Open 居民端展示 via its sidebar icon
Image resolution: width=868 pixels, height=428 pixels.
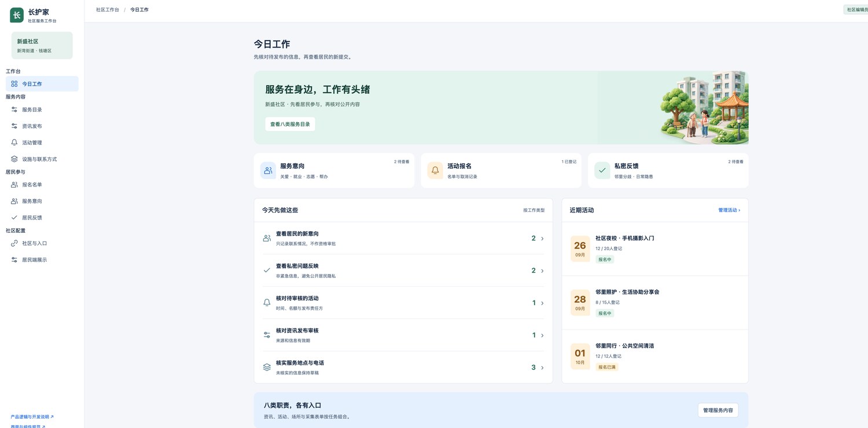click(14, 260)
